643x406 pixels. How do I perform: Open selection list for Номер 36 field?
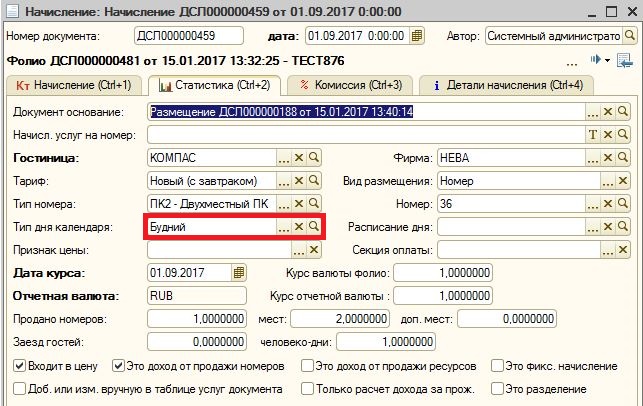click(x=593, y=203)
